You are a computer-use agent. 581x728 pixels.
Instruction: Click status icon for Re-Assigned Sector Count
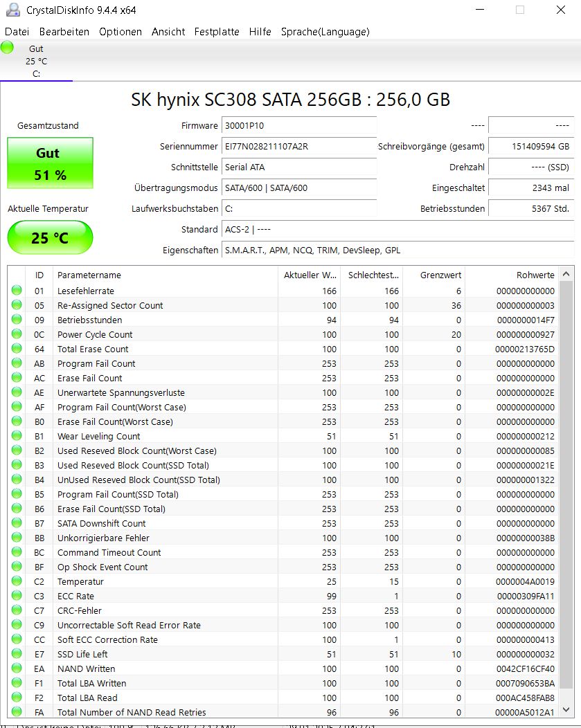[x=17, y=304]
